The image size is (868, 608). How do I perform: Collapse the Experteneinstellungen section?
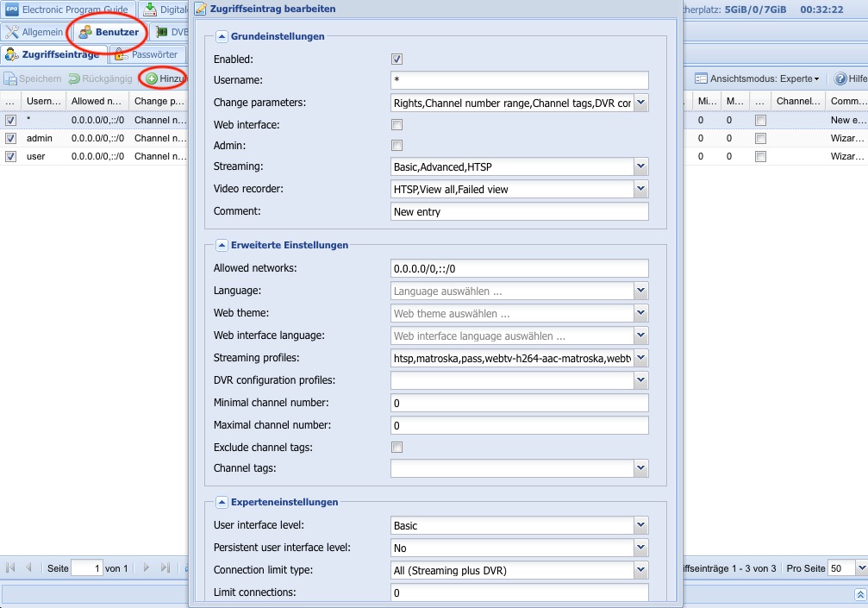click(222, 502)
